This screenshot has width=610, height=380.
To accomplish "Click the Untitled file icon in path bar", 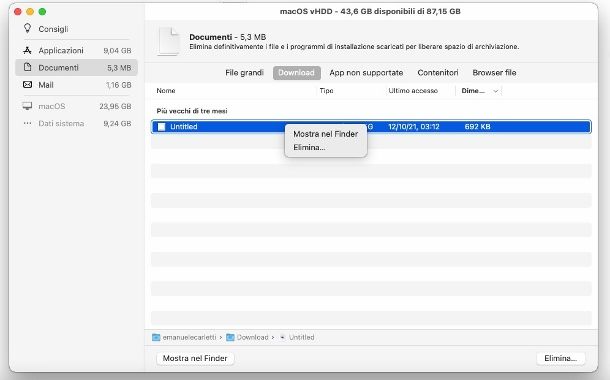I will click(x=282, y=337).
